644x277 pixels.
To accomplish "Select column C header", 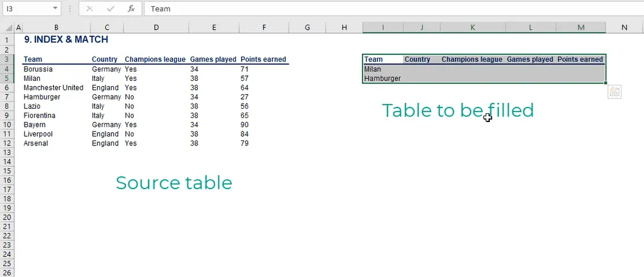I will (107, 28).
